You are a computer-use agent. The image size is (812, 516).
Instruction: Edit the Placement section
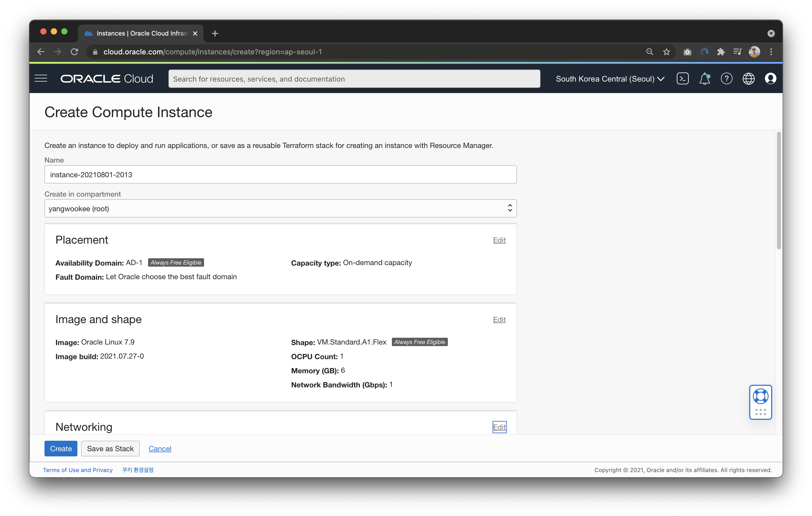tap(499, 240)
